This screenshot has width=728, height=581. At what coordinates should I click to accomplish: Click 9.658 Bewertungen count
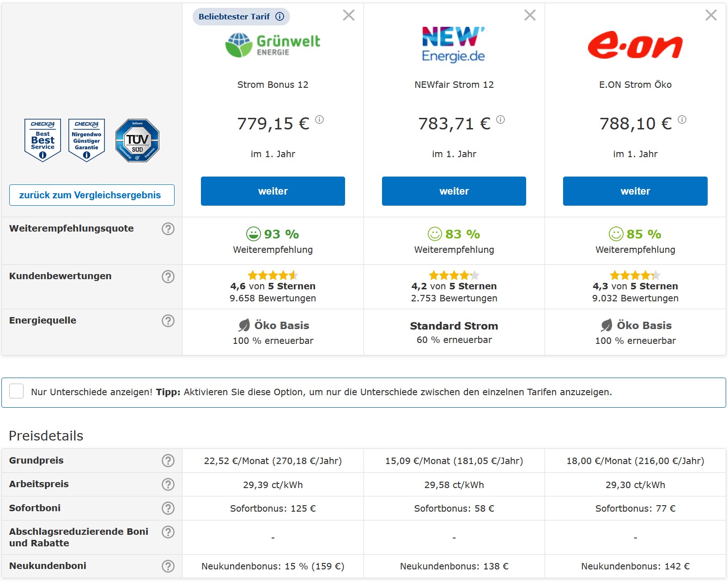click(x=273, y=298)
